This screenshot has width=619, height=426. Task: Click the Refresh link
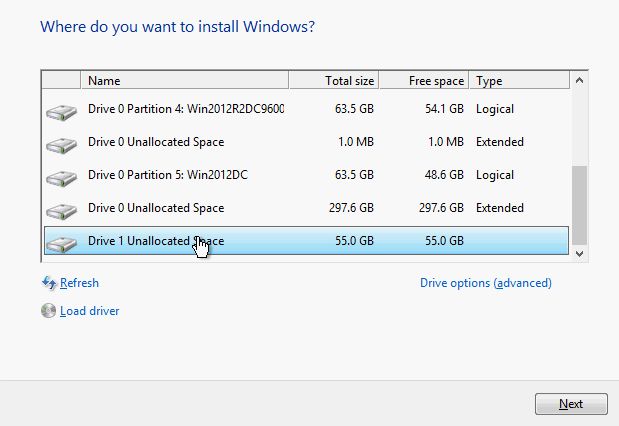point(79,283)
